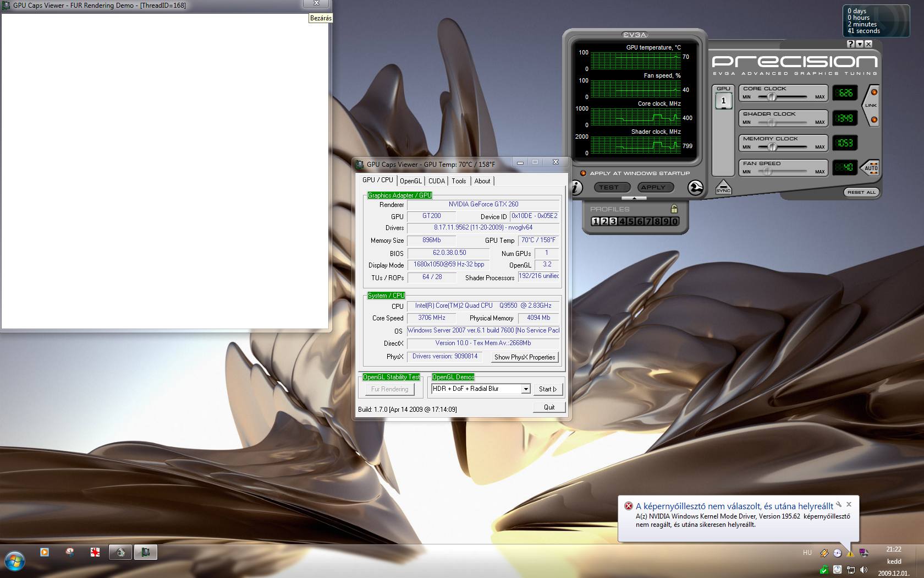Select profile slot 1 in Precision

click(595, 221)
